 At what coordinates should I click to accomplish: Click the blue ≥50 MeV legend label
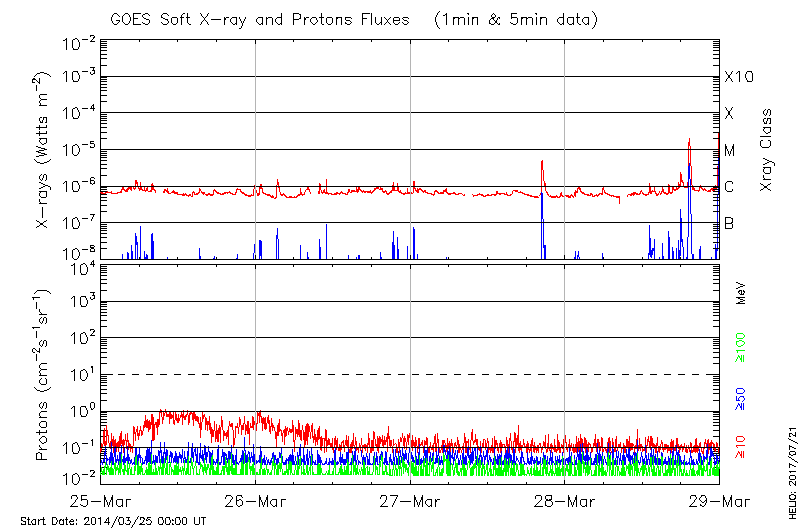coord(741,399)
